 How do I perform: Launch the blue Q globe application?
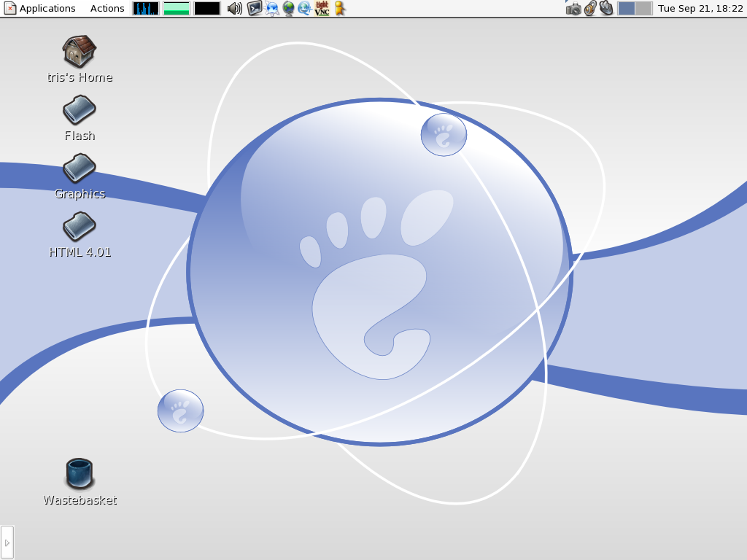tap(305, 8)
